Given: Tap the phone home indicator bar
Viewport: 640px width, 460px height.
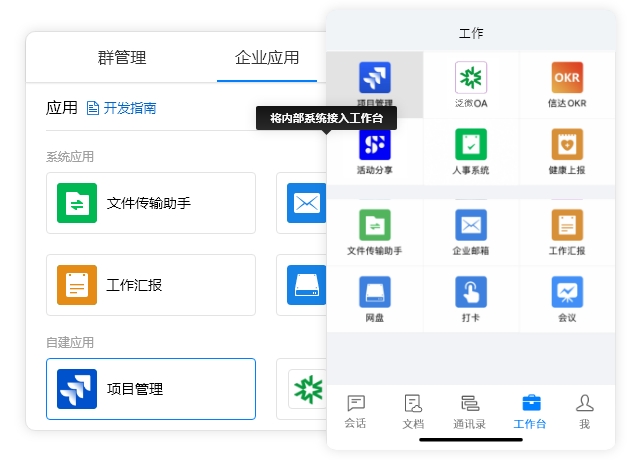Looking at the screenshot, I should coord(471,440).
